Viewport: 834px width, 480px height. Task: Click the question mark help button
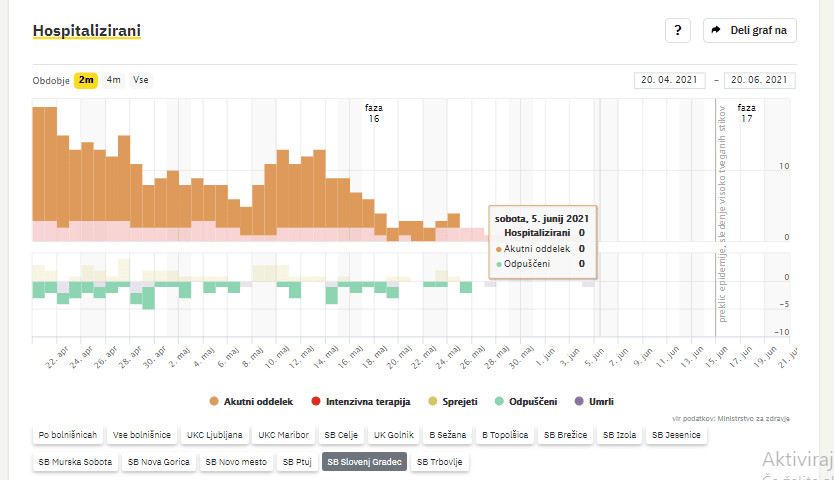coord(677,31)
